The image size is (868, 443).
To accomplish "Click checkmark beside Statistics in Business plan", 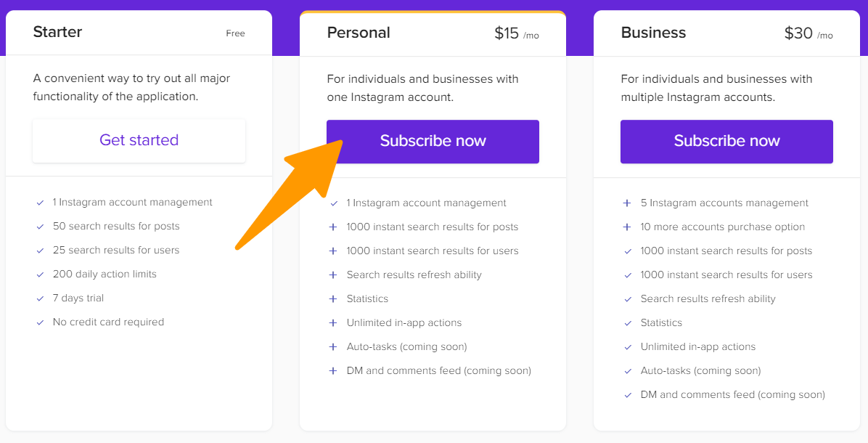I will point(627,322).
